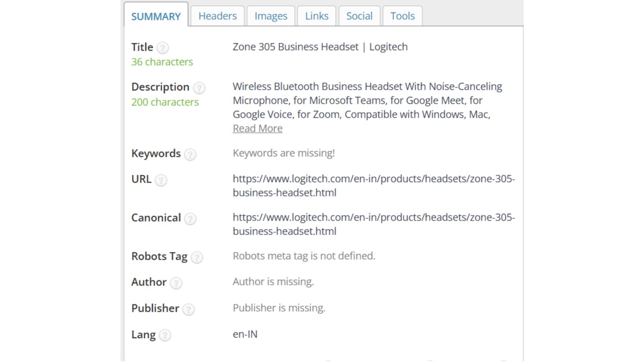Open the help icon next to Keywords
This screenshot has height=362, width=644.
[x=190, y=155]
